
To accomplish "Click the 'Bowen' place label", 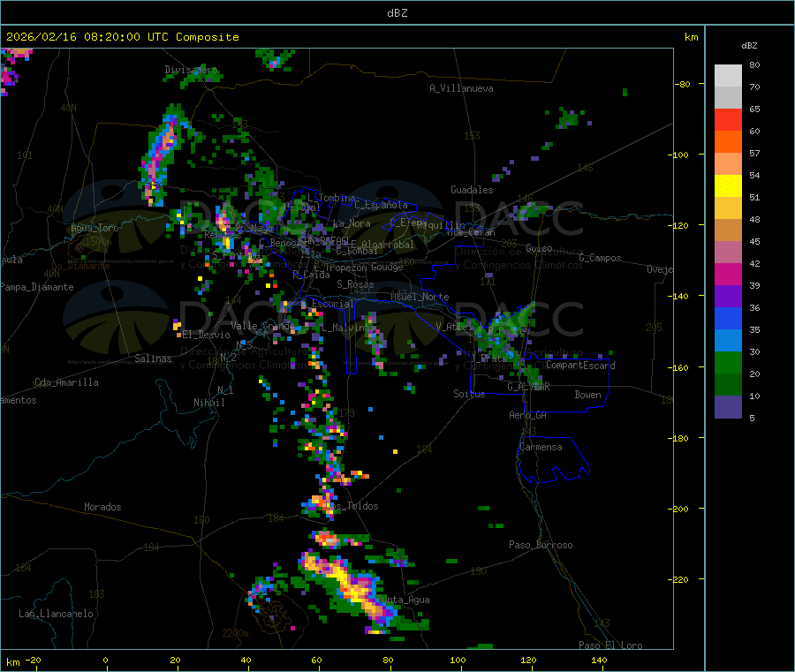I will click(587, 394).
